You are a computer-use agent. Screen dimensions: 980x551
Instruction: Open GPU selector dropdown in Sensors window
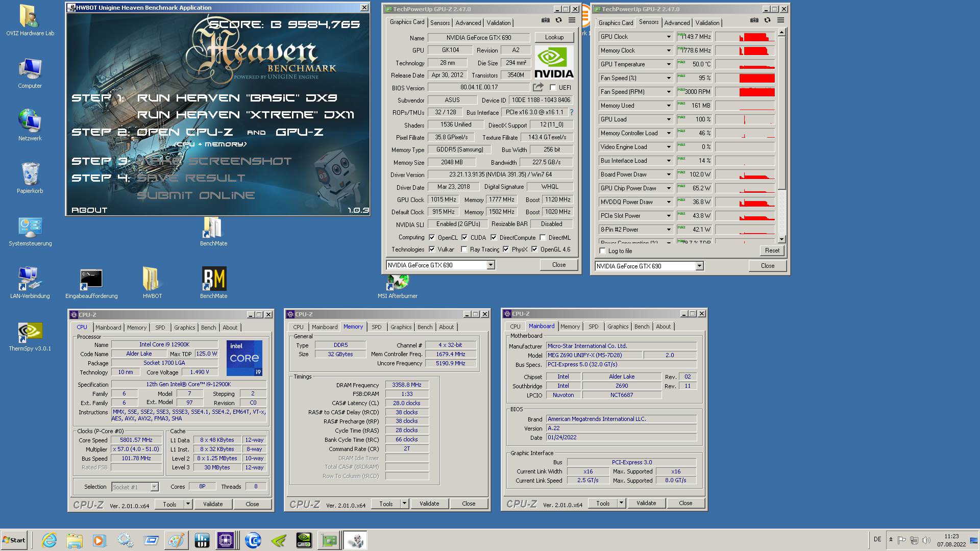(699, 266)
